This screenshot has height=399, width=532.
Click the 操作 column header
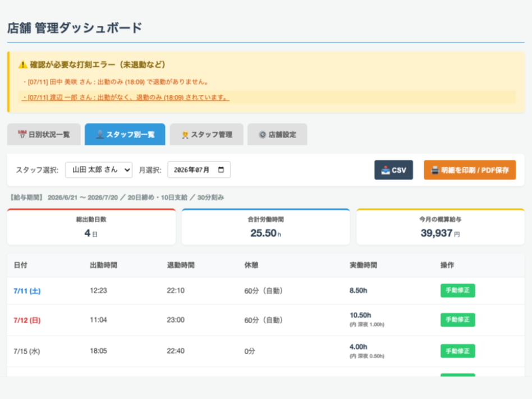click(x=447, y=265)
